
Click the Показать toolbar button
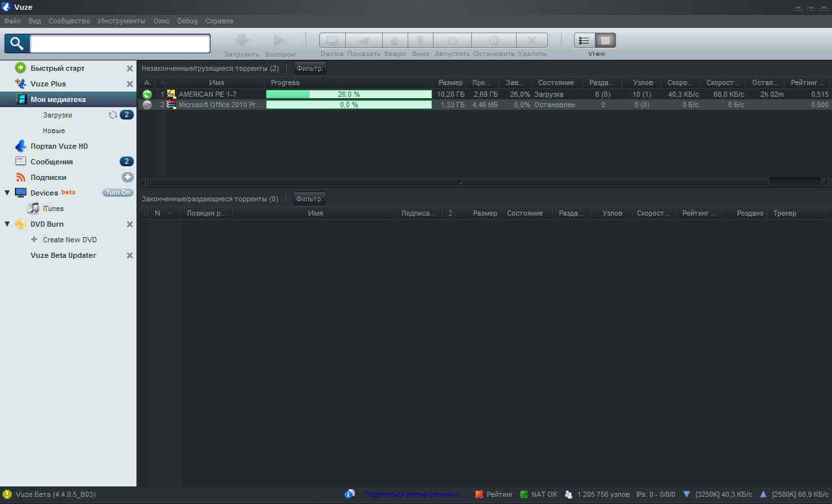click(x=364, y=40)
